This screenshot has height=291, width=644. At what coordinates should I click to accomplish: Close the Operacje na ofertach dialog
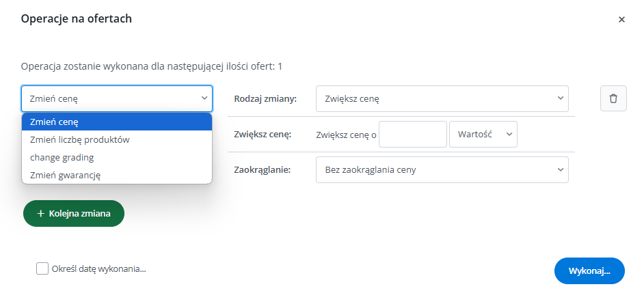621,19
